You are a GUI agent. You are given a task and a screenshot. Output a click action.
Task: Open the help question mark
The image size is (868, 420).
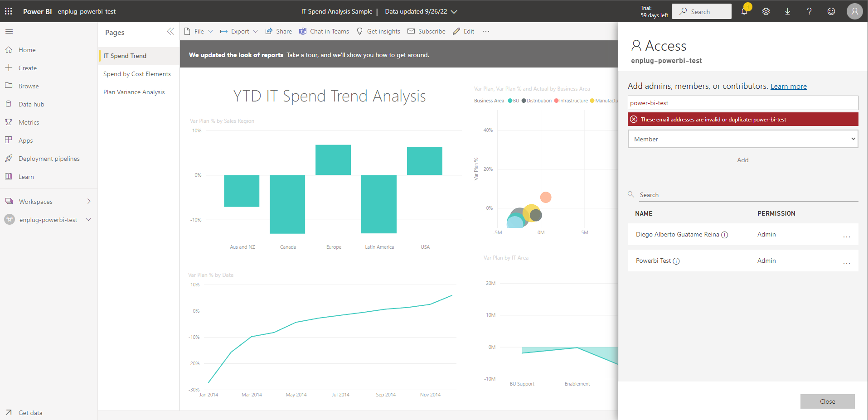click(x=810, y=11)
